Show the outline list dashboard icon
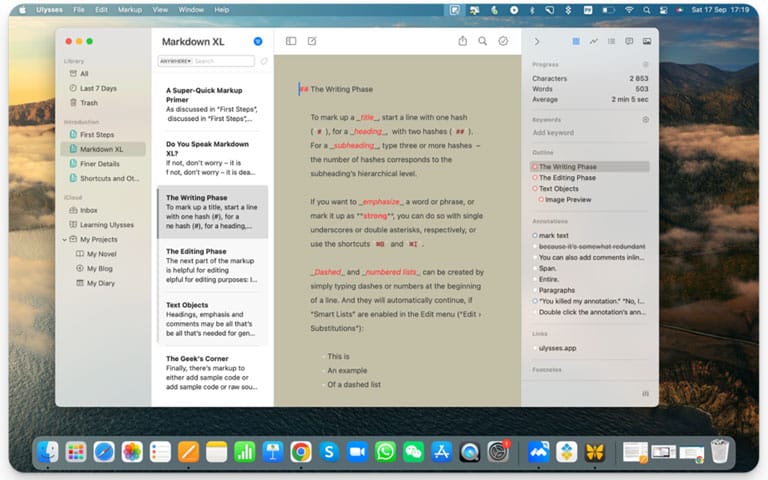Screen dimensions: 768x480 [611, 42]
